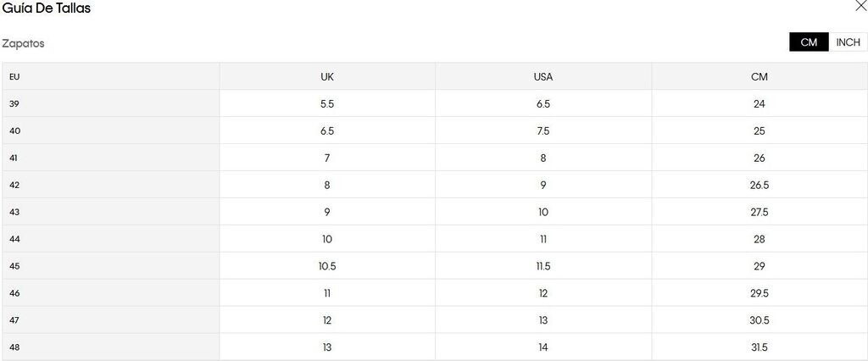
Task: Click the Guía De Tallas title
Action: pyautogui.click(x=47, y=8)
